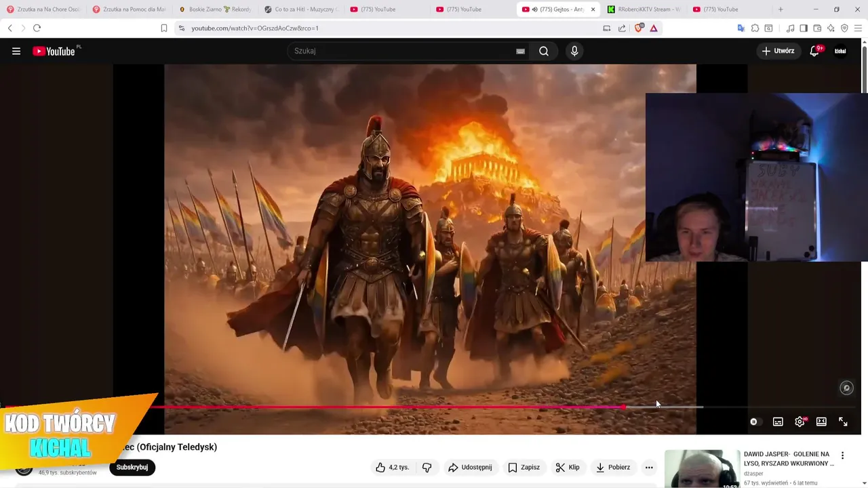868x488 pixels.
Task: Switch to the Zrzutka na Na Chore tab
Action: 43,9
